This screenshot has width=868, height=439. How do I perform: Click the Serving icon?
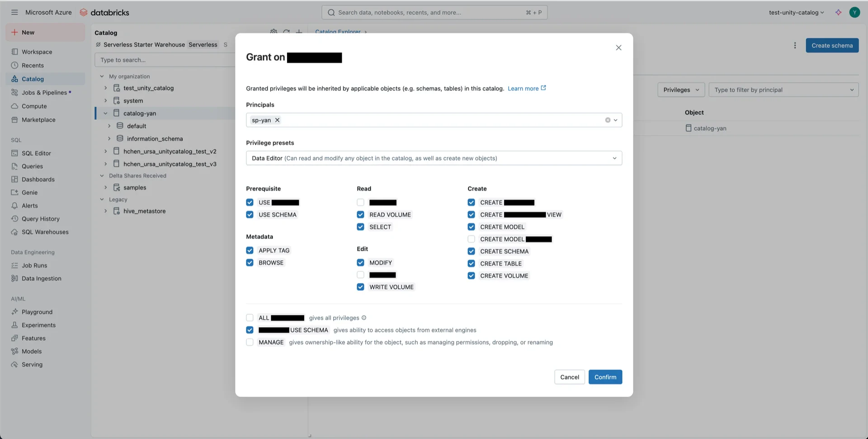click(14, 364)
